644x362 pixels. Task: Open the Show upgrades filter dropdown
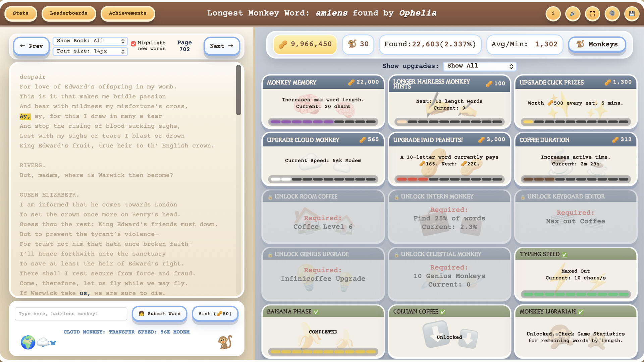tap(480, 66)
